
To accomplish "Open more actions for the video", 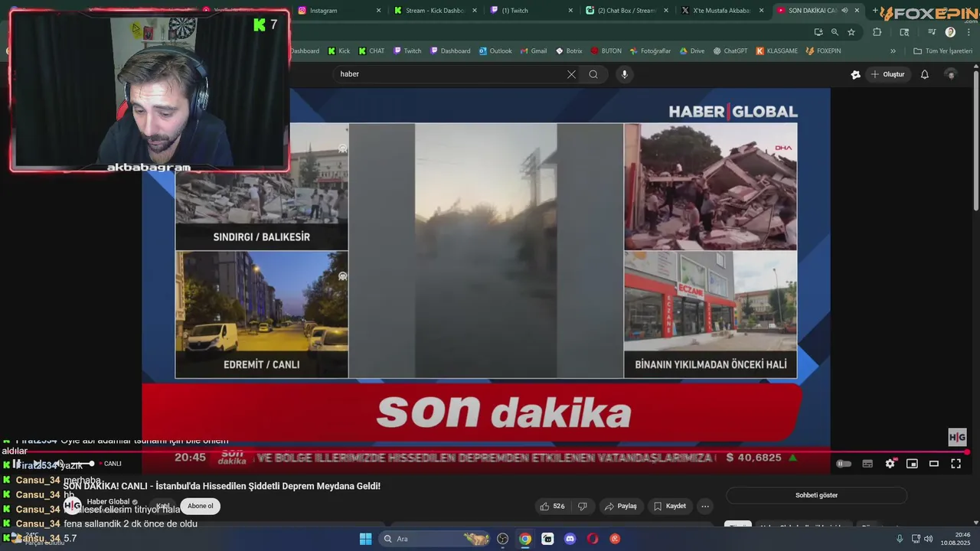I will pyautogui.click(x=705, y=506).
